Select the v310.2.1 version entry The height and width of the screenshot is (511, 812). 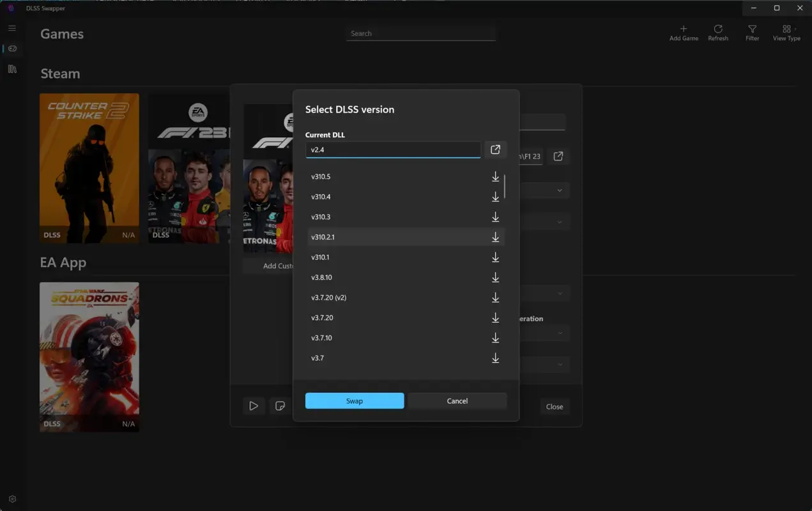383,237
